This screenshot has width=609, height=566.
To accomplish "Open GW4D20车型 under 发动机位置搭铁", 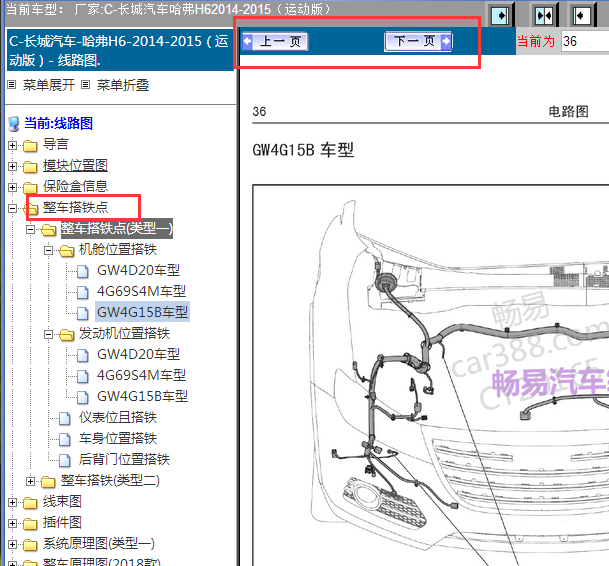I will (138, 354).
